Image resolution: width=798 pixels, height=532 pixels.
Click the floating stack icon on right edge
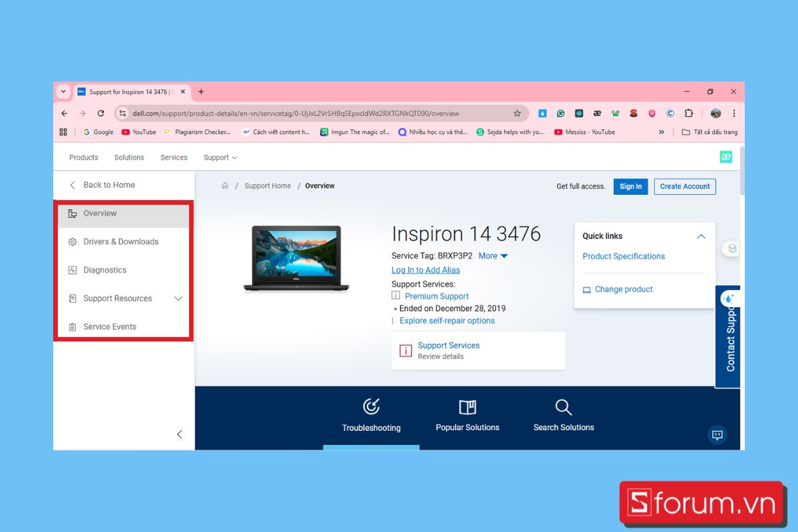[731, 249]
